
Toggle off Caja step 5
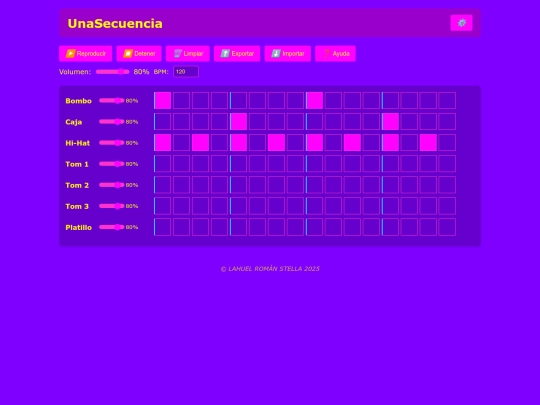(x=238, y=122)
